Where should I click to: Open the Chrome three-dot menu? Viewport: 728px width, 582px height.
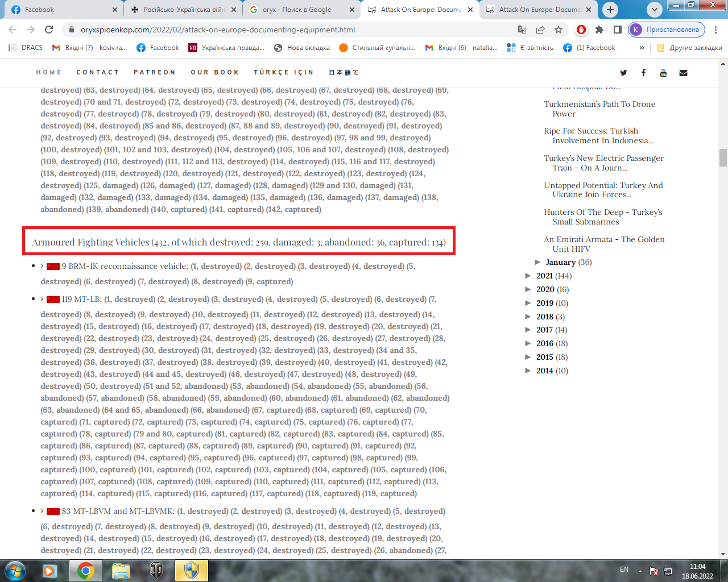click(x=716, y=30)
